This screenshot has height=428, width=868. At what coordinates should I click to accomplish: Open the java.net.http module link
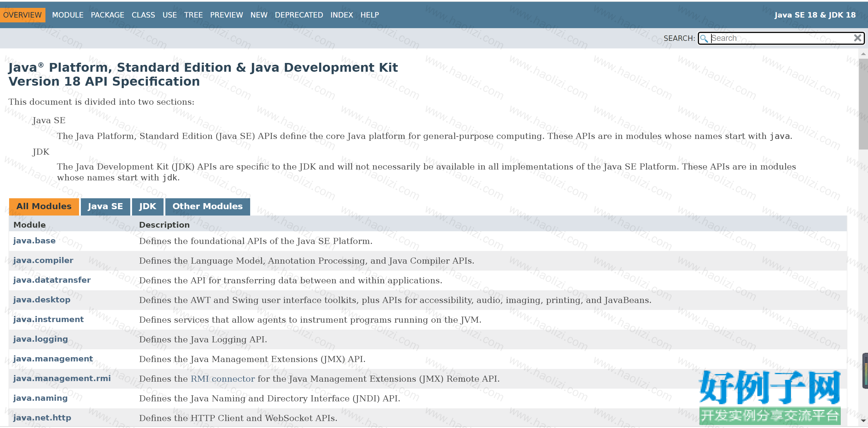tap(42, 418)
